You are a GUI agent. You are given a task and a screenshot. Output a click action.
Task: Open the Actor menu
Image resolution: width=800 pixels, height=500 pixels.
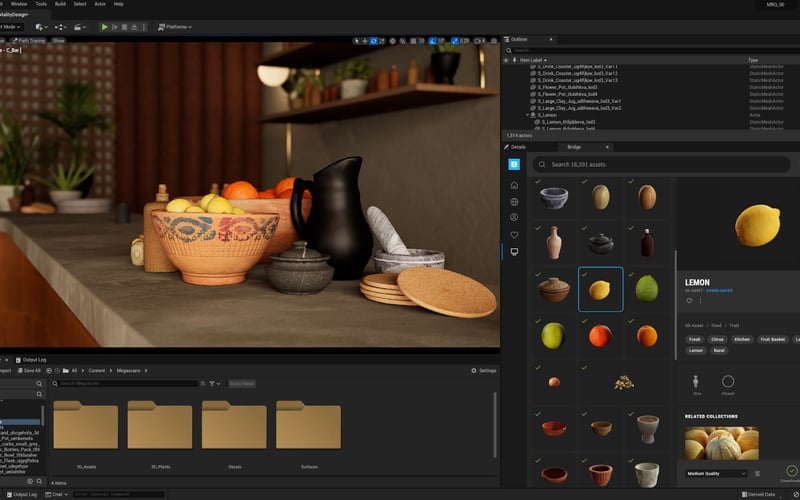100,4
